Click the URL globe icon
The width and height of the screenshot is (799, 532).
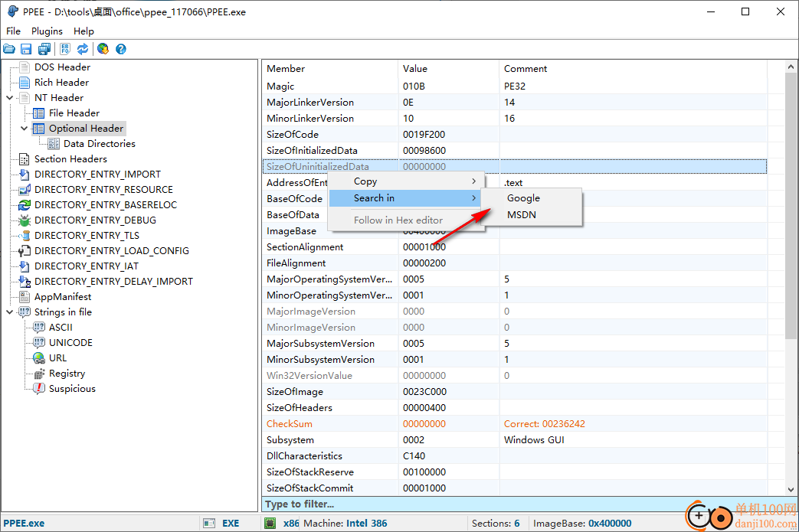(39, 358)
